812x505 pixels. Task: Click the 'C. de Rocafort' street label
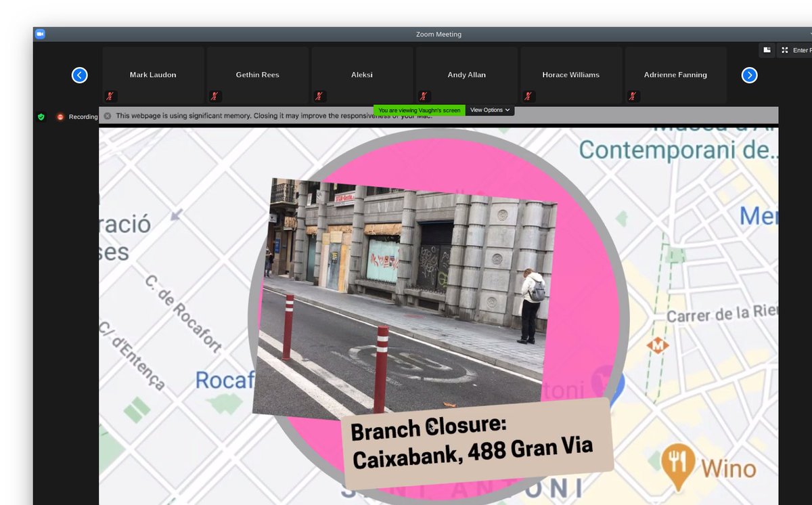click(183, 313)
